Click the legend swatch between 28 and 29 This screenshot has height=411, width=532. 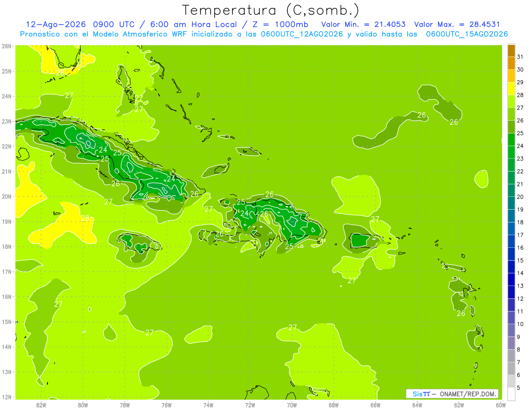[x=511, y=89]
